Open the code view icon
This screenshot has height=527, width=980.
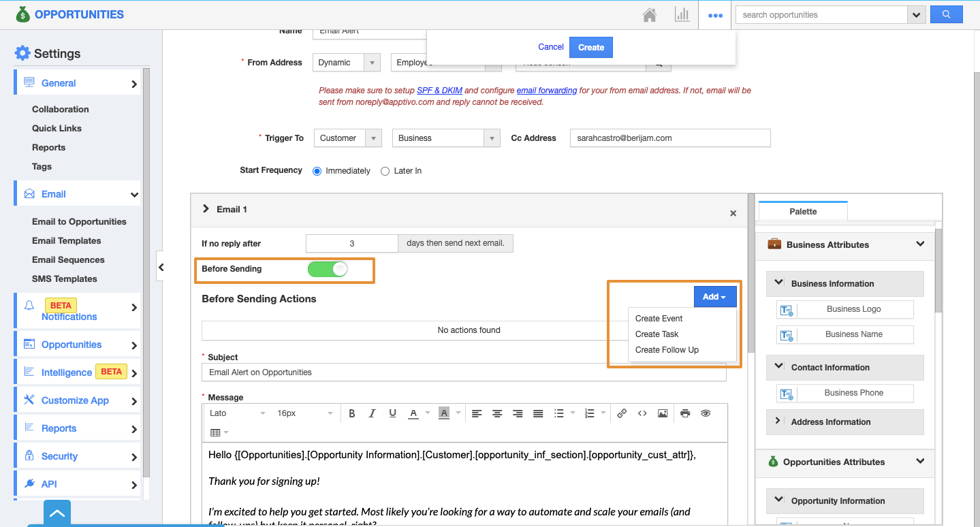tap(642, 413)
